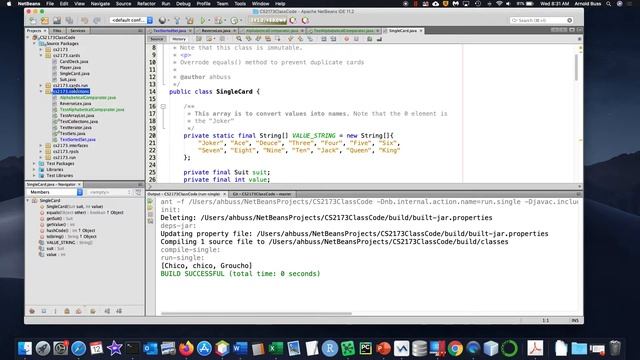
Task: Toggle the History view button
Action: click(x=179, y=39)
